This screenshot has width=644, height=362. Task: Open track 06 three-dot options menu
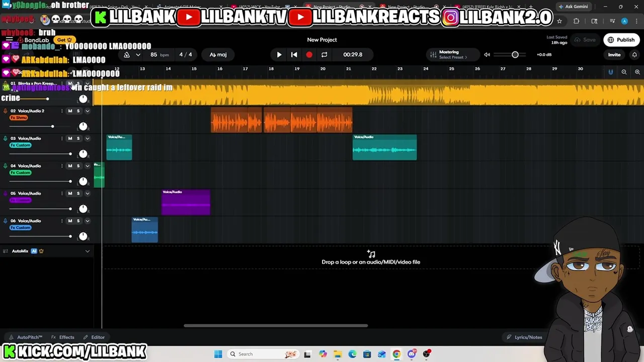(x=62, y=221)
